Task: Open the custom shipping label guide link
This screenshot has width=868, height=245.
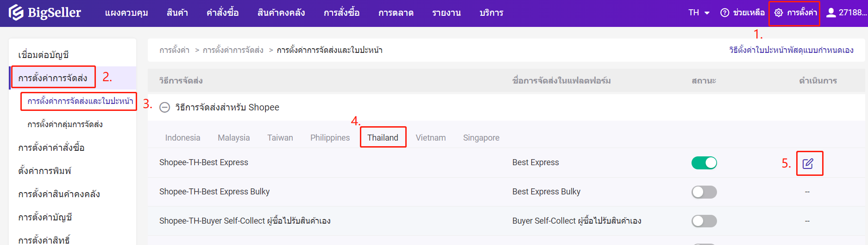Action: pyautogui.click(x=791, y=50)
